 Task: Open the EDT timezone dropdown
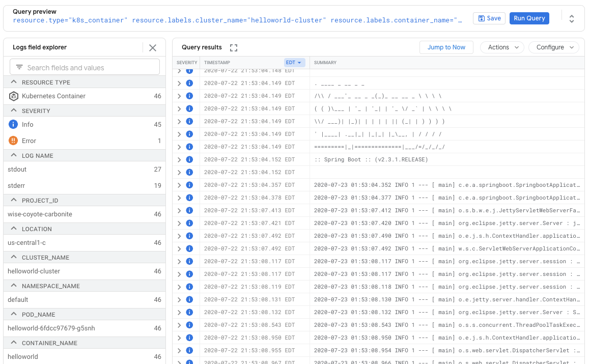294,63
